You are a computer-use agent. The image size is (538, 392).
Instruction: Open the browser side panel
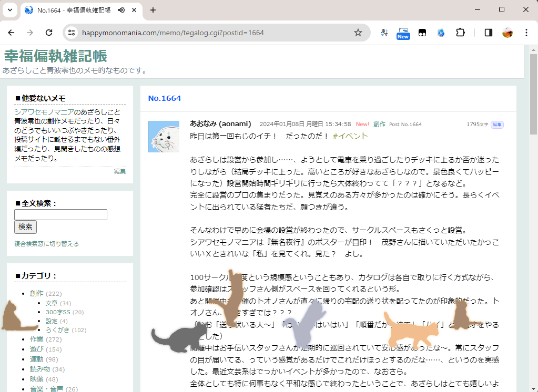[489, 33]
